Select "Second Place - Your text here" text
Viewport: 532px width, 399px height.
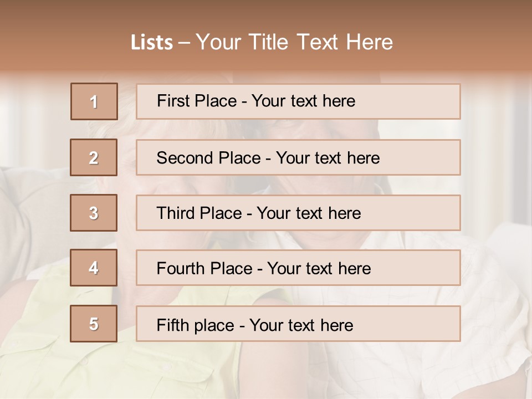click(268, 158)
